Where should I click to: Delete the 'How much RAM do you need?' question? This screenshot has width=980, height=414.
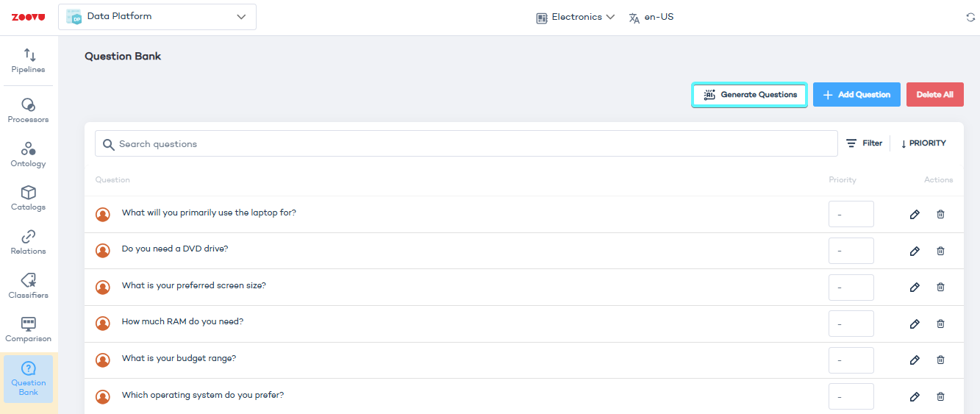click(940, 324)
